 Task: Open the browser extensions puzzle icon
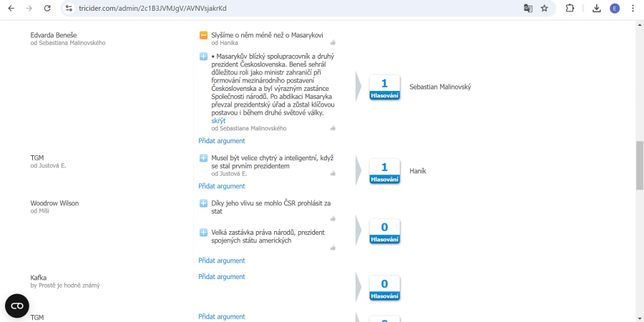click(x=570, y=8)
